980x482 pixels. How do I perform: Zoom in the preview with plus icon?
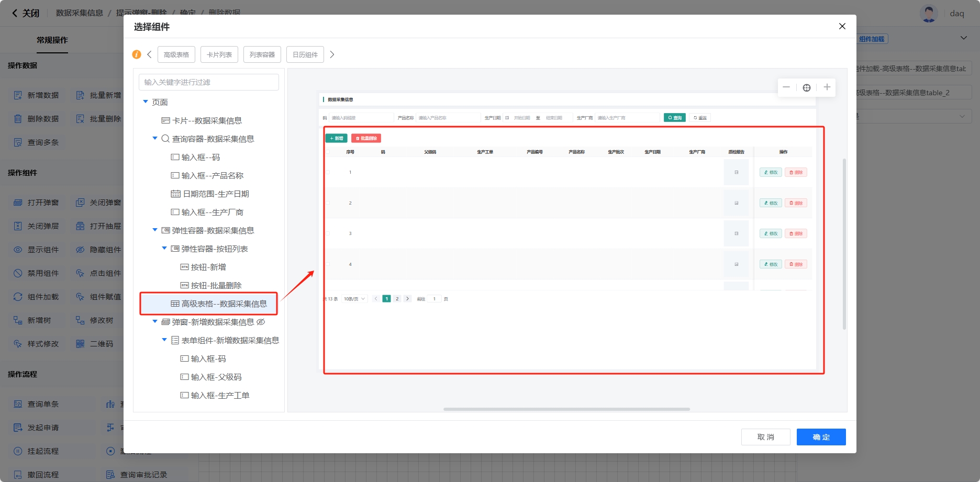827,87
